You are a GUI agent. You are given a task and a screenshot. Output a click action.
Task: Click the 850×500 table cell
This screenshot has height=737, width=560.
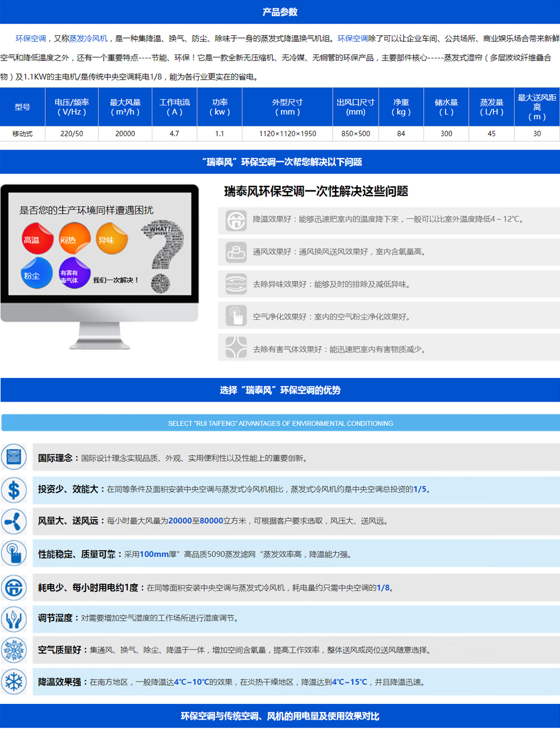pyautogui.click(x=356, y=134)
